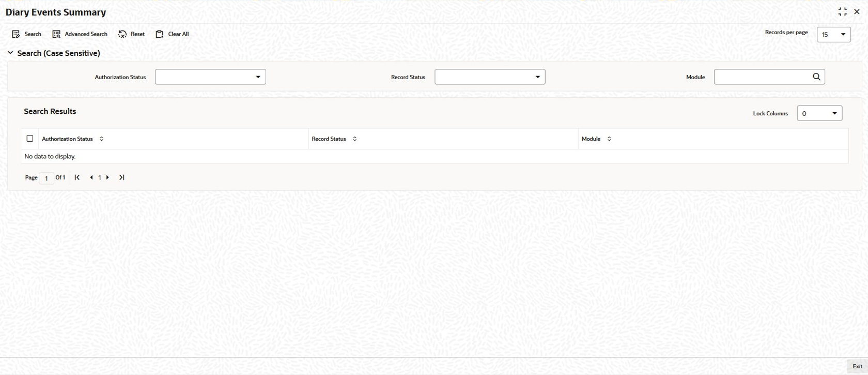
Task: Go to the first page
Action: 77,177
